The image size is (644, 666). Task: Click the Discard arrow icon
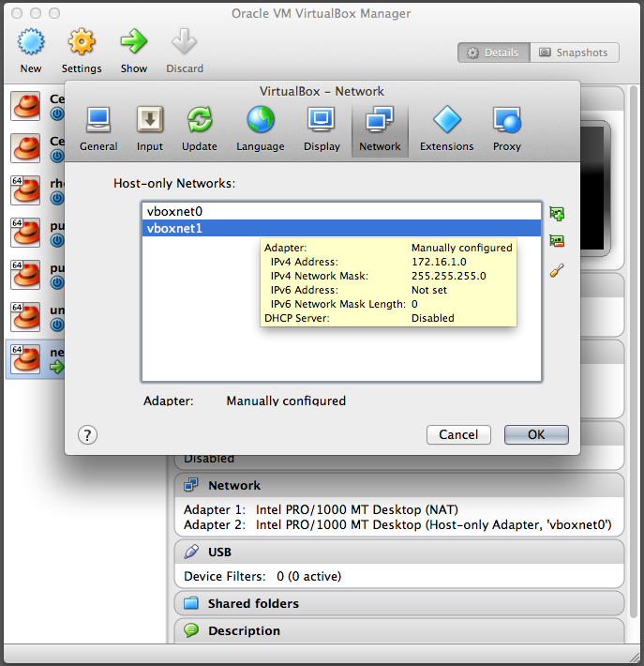(185, 41)
